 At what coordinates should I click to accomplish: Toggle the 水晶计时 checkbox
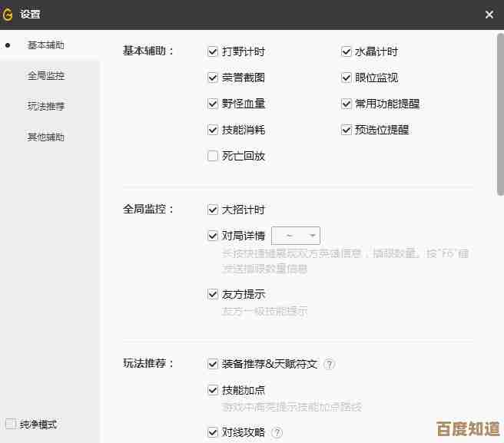346,51
